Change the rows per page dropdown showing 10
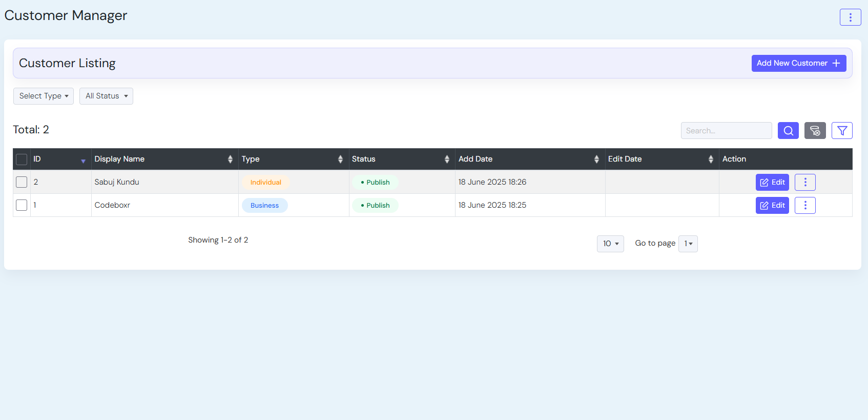 pyautogui.click(x=610, y=244)
